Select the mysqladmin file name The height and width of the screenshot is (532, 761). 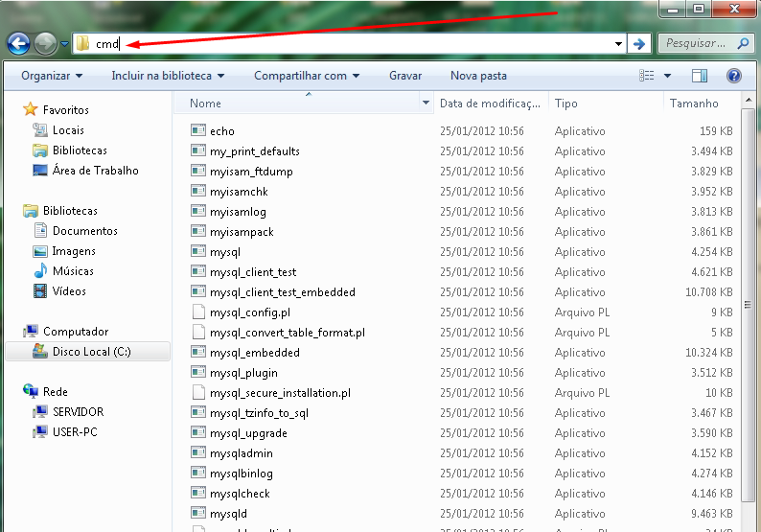click(x=242, y=453)
